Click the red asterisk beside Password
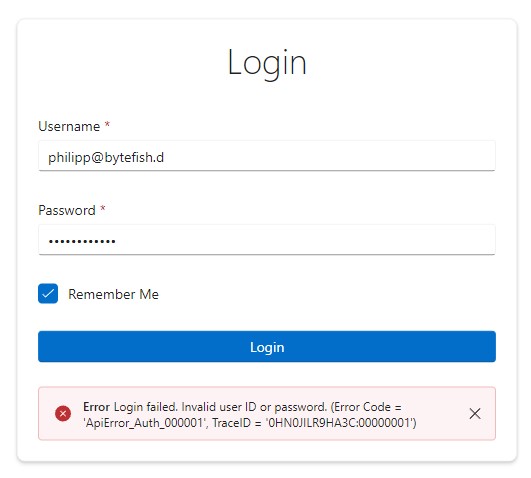Image resolution: width=531 pixels, height=478 pixels. point(103,208)
